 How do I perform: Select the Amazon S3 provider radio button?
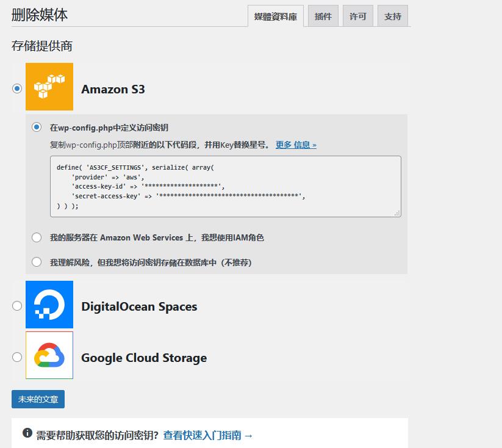click(x=17, y=89)
